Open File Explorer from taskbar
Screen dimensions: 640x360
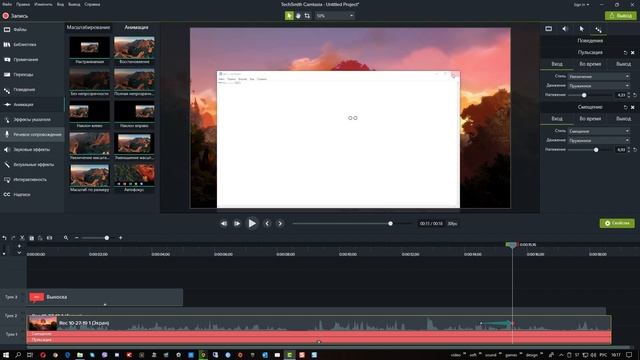tap(80, 355)
